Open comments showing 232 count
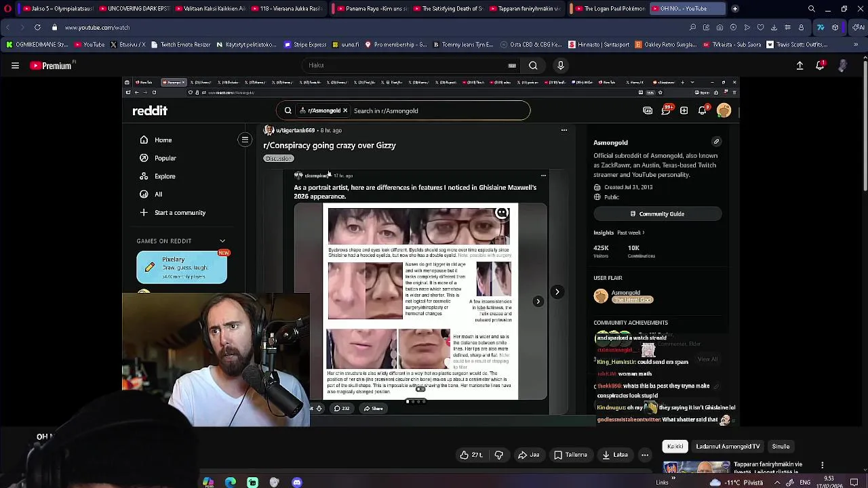The width and height of the screenshot is (868, 488). click(x=341, y=409)
